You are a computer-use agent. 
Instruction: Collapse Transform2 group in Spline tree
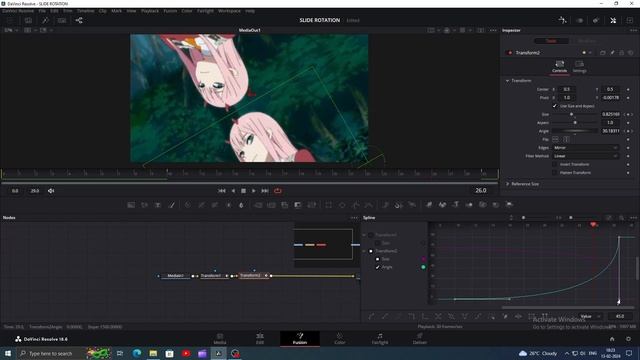(x=364, y=251)
